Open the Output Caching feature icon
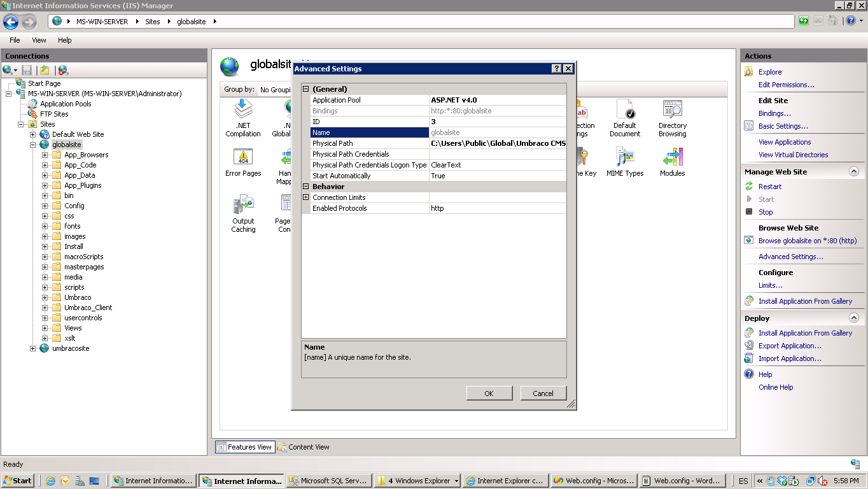This screenshot has width=868, height=489. click(x=243, y=214)
